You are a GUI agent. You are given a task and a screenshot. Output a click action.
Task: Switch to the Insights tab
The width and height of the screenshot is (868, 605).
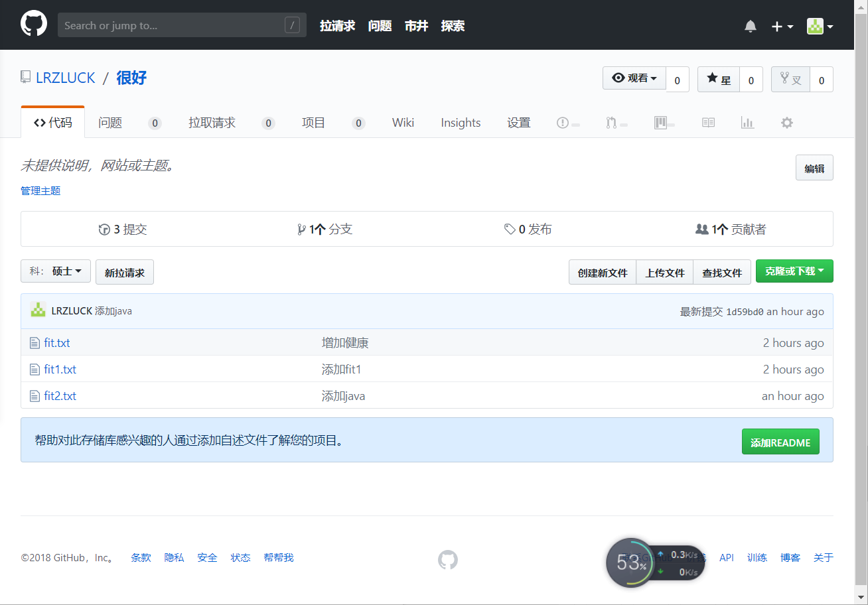(461, 123)
